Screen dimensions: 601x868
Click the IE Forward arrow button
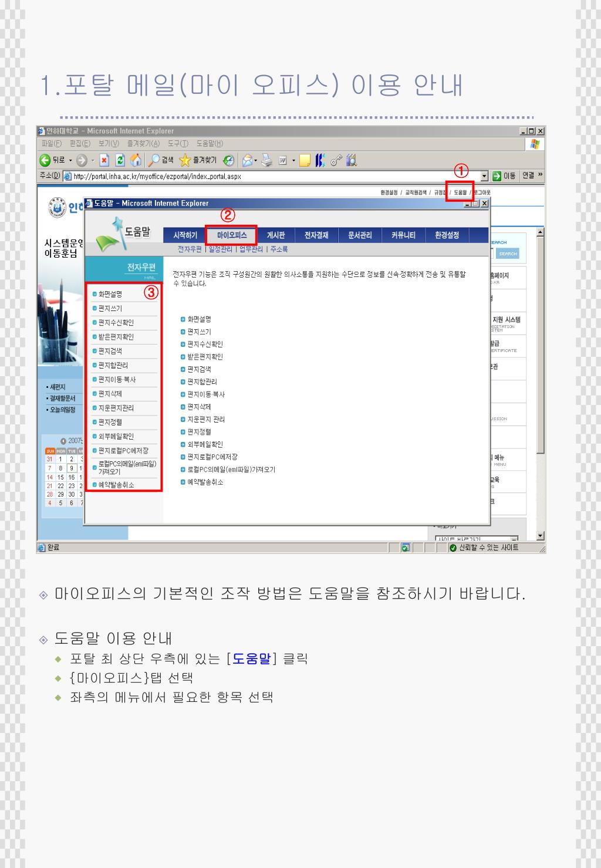[x=82, y=160]
